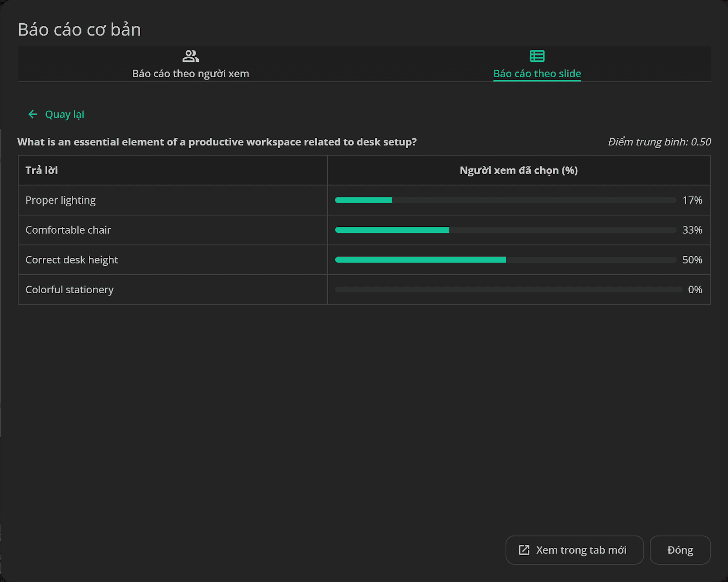Select the Correct desk height answer row
This screenshot has width=728, height=582.
[364, 260]
